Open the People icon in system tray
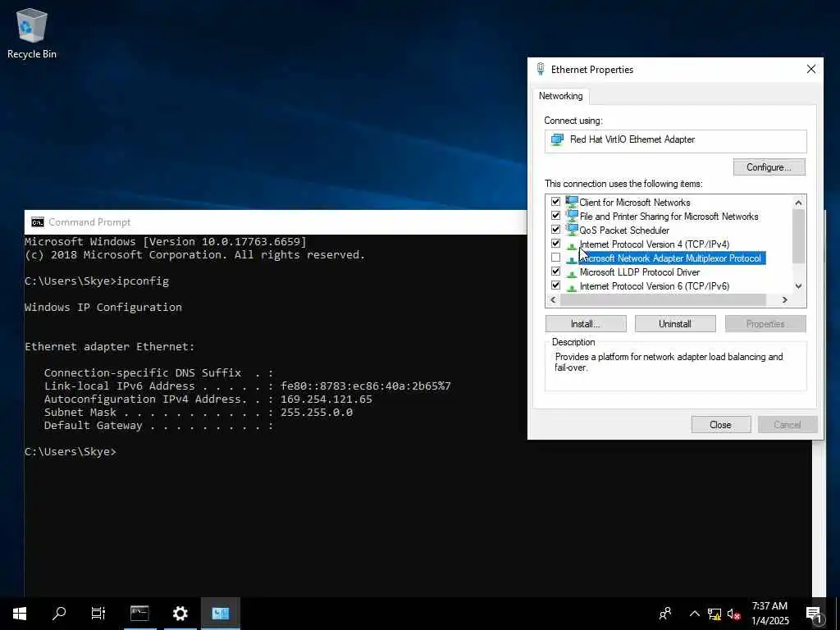840x630 pixels. (665, 614)
